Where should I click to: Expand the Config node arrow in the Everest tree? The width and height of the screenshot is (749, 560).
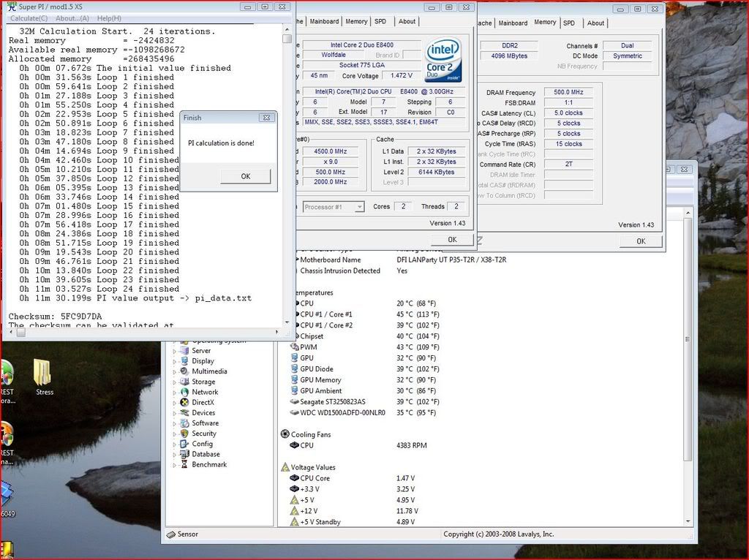pyautogui.click(x=174, y=444)
